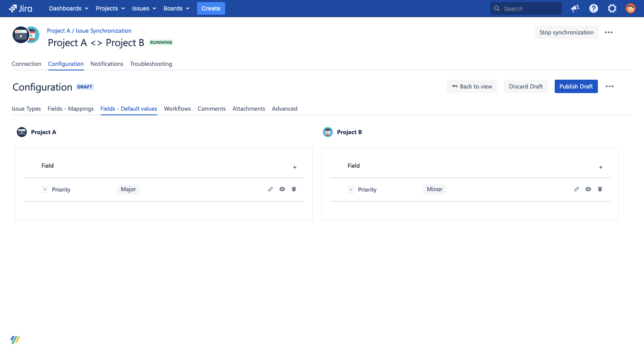
Task: Toggle visibility of Project A Priority field
Action: point(282,189)
